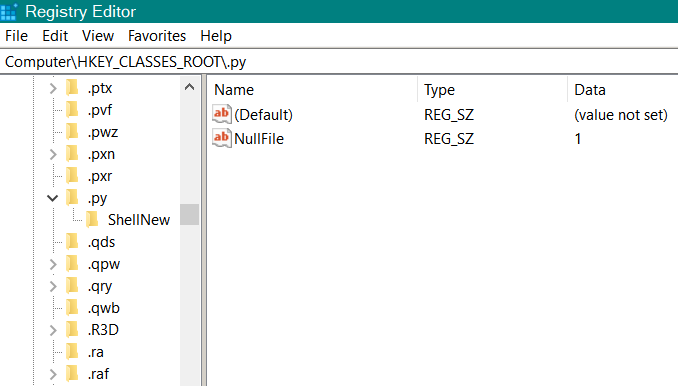Click the .pwz folder icon
Screen dimensions: 678x386
tap(72, 132)
